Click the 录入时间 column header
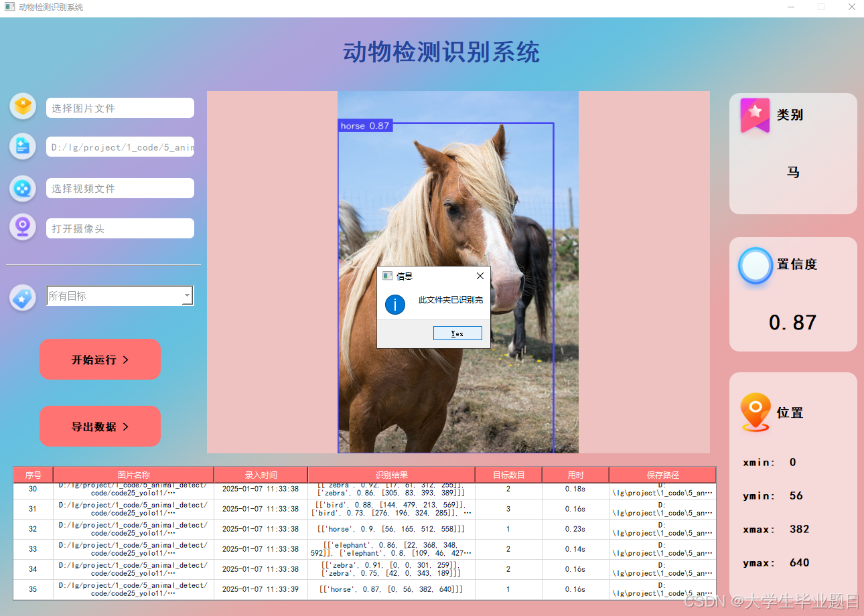Screen dimensions: 864x616 pos(261,475)
